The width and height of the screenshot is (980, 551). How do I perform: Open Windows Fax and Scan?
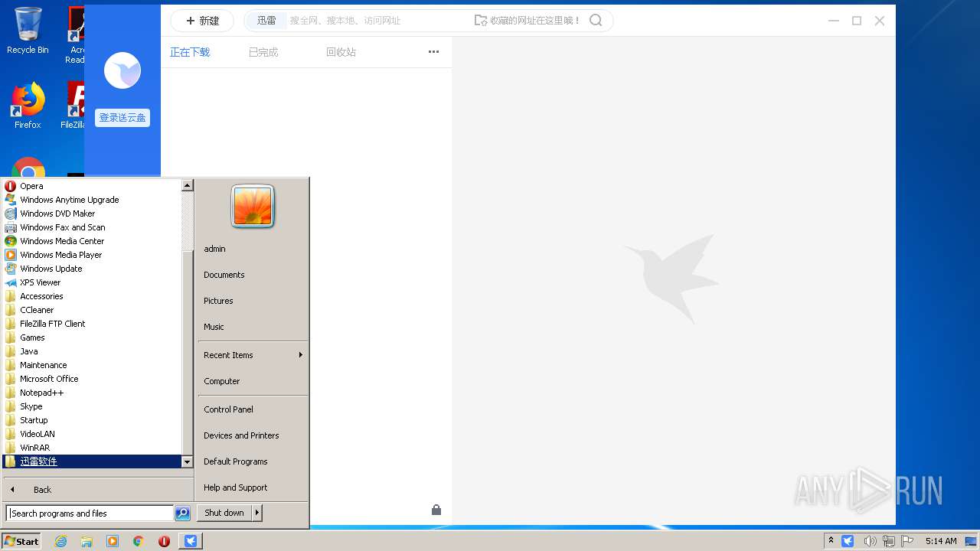tap(92, 227)
